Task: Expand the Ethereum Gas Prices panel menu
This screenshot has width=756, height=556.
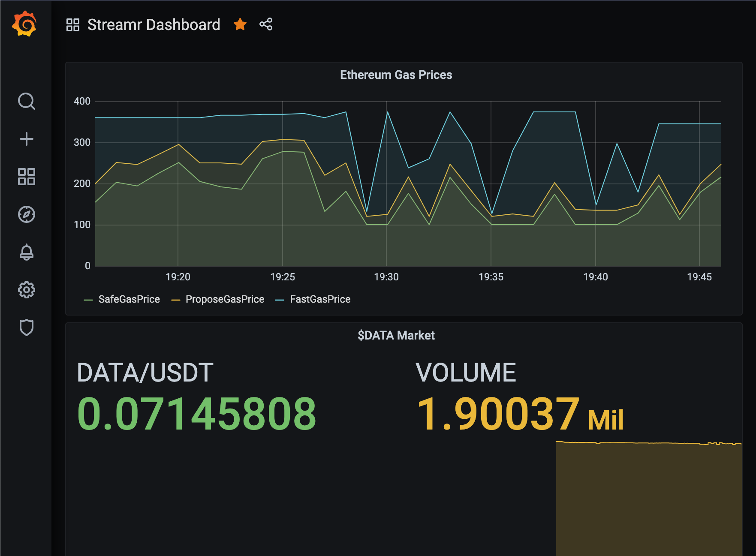Action: 396,75
